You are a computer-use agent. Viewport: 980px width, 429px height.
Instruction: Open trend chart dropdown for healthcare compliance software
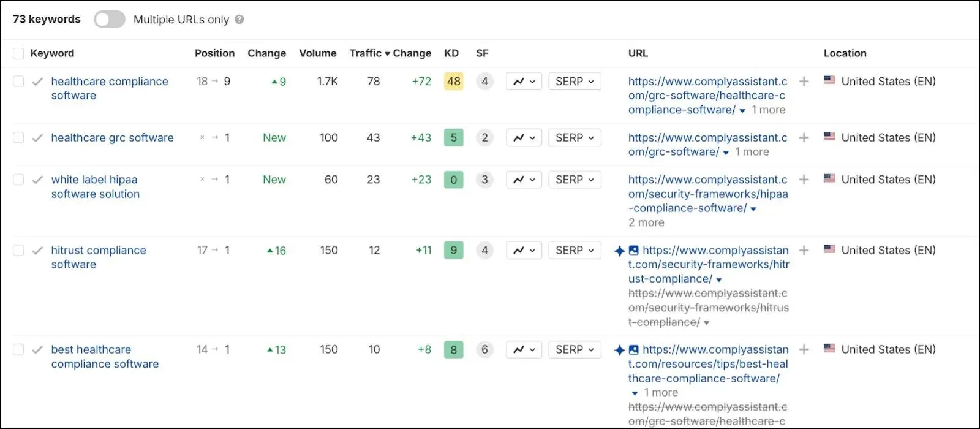[524, 82]
